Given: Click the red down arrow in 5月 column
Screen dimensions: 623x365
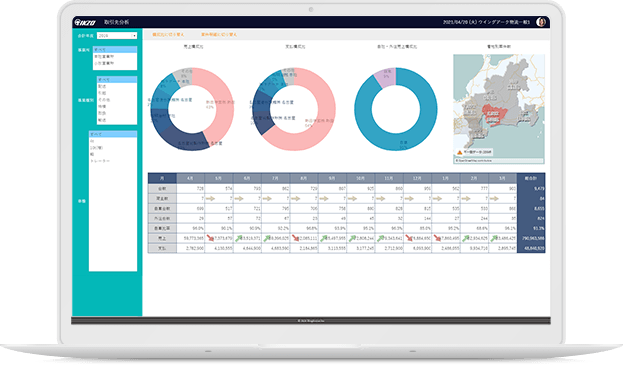Looking at the screenshot, I should [210, 238].
